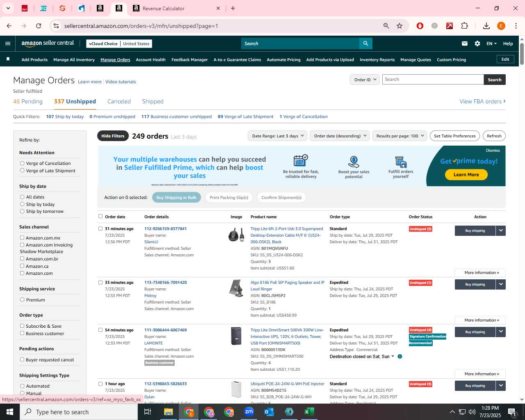This screenshot has width=525, height=420.
Task: Click the Hide Filters button
Action: [113, 136]
